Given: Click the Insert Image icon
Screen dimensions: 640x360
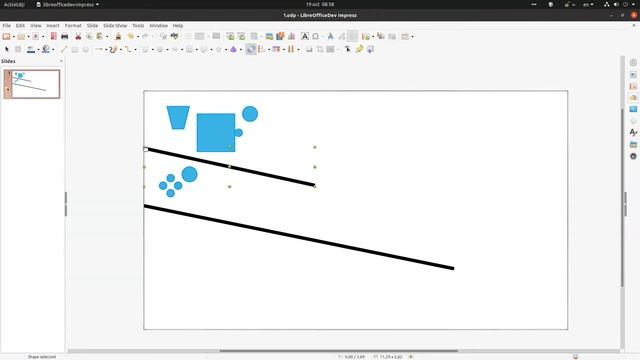Looking at the screenshot, I should click(x=269, y=36).
